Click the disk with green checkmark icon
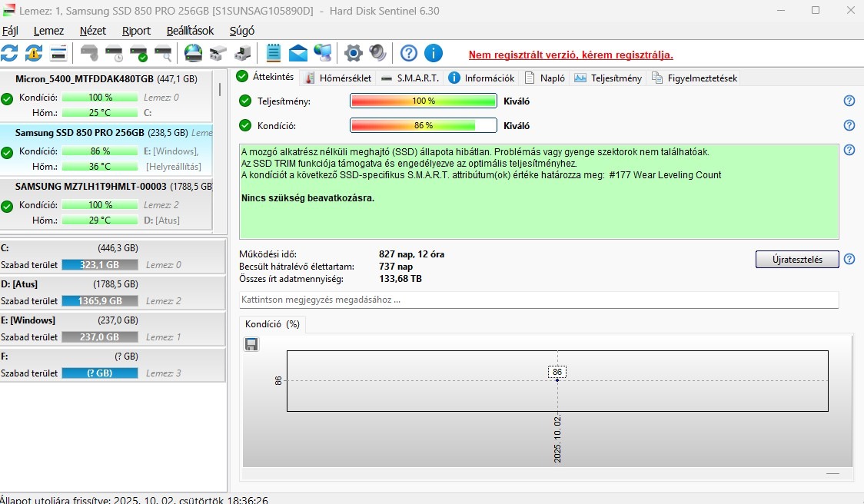 139,53
